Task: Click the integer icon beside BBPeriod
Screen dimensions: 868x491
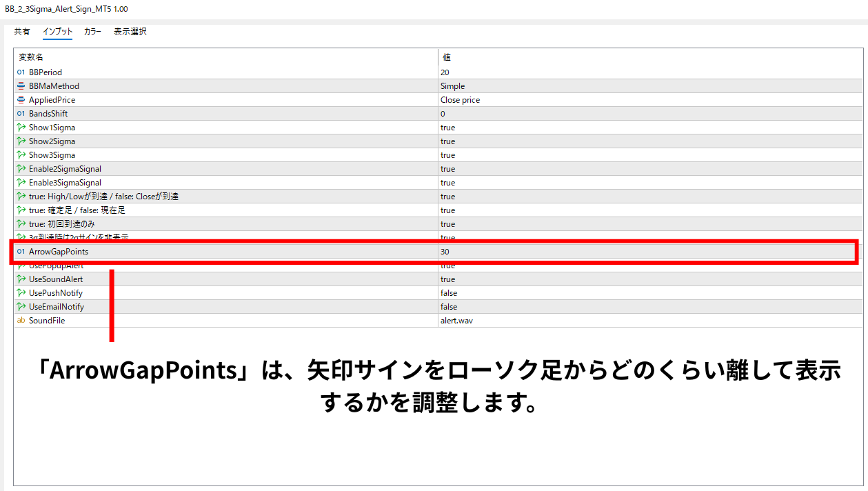Action: [x=21, y=72]
